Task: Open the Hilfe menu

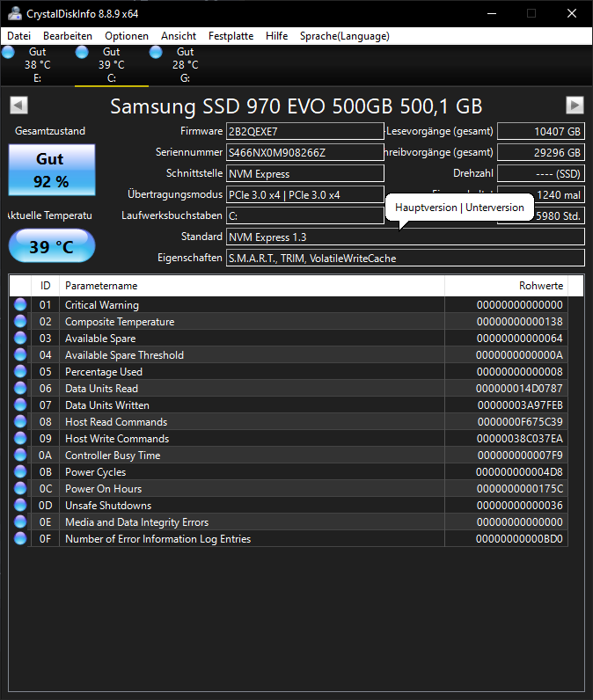Action: [277, 36]
